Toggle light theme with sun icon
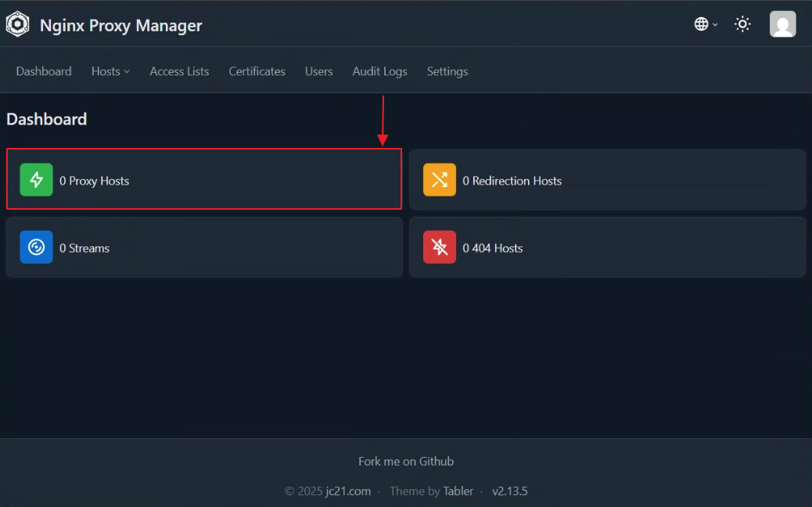The image size is (812, 507). click(742, 23)
